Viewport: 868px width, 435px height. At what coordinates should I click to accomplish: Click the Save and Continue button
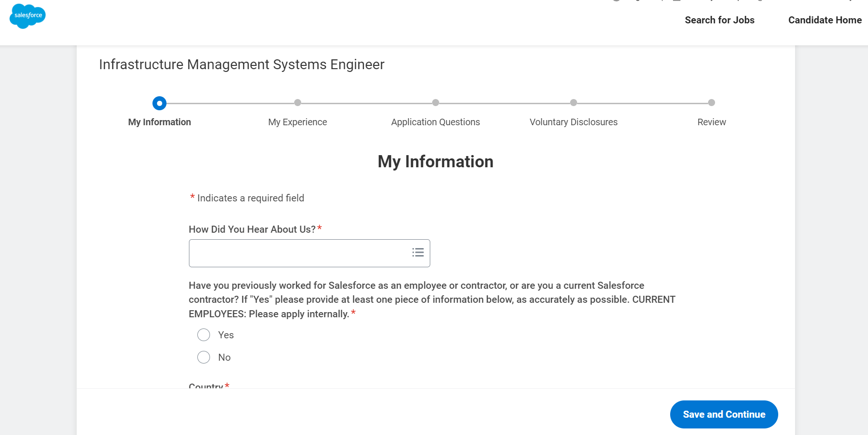click(x=723, y=414)
